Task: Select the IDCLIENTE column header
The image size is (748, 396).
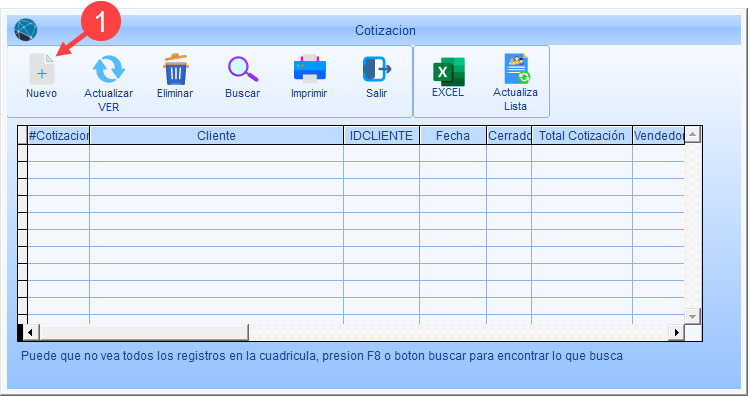Action: point(381,135)
